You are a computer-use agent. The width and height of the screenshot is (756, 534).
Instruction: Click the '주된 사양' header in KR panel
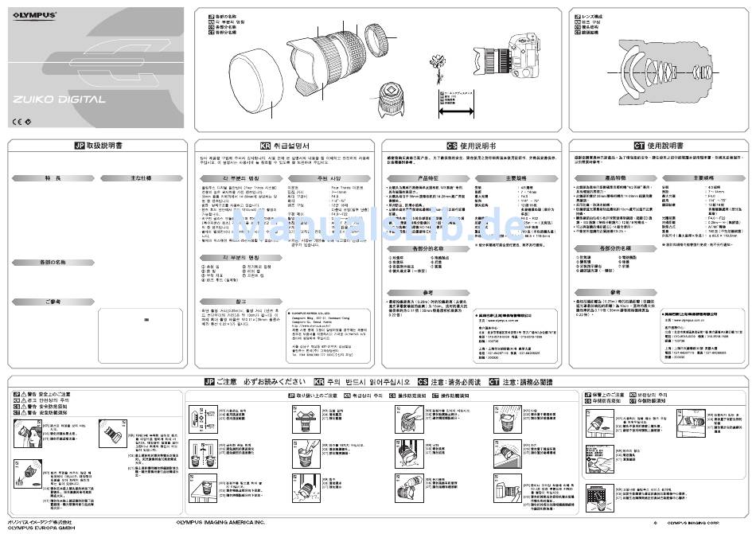point(329,178)
